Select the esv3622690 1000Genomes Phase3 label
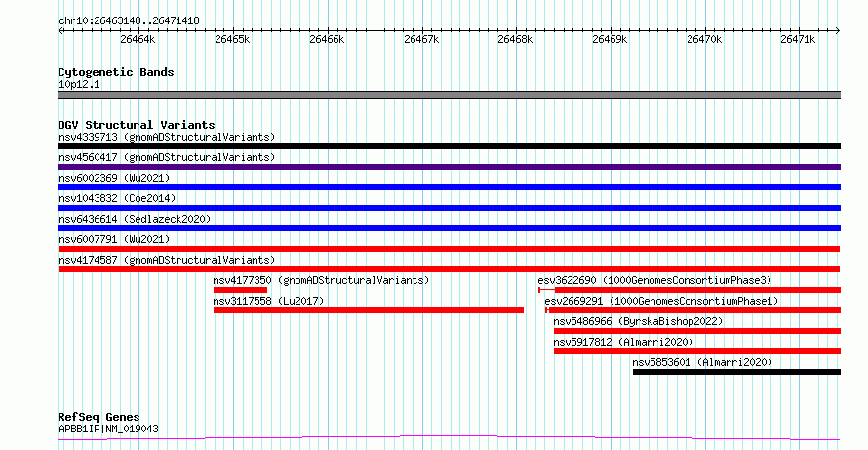The height and width of the screenshot is (450, 868). 654,280
